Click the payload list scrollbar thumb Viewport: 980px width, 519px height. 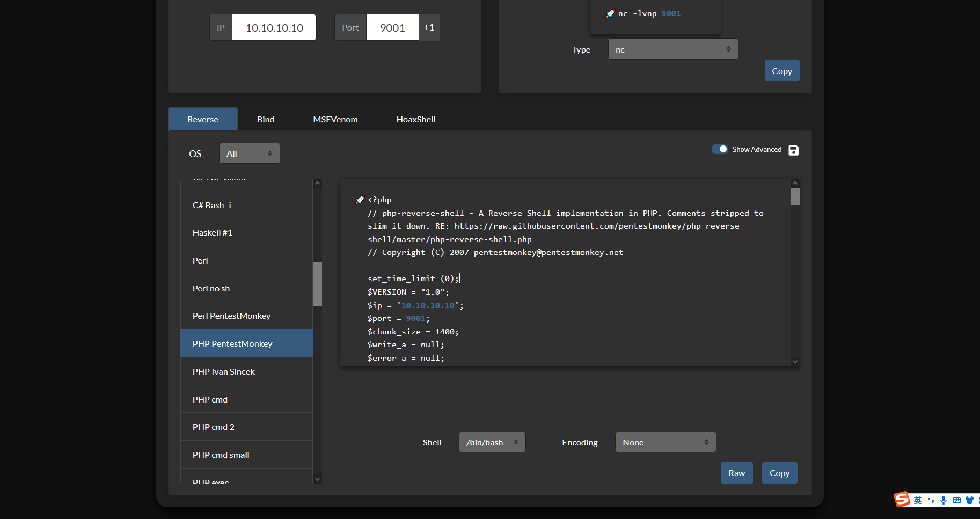point(317,284)
